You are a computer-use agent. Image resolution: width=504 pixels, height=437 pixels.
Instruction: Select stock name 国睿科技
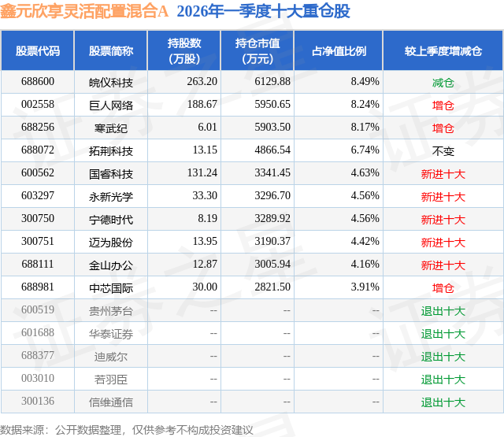tap(111, 174)
